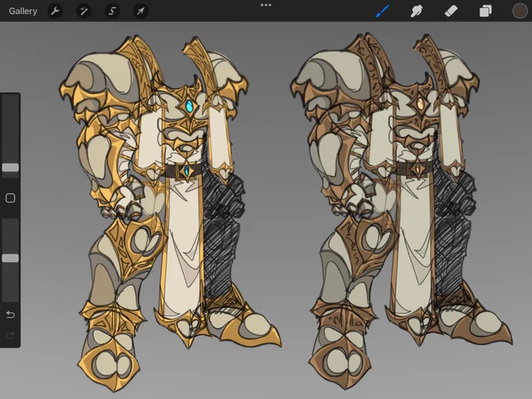The width and height of the screenshot is (532, 399).
Task: Select the Paint brush tool
Action: point(383,11)
